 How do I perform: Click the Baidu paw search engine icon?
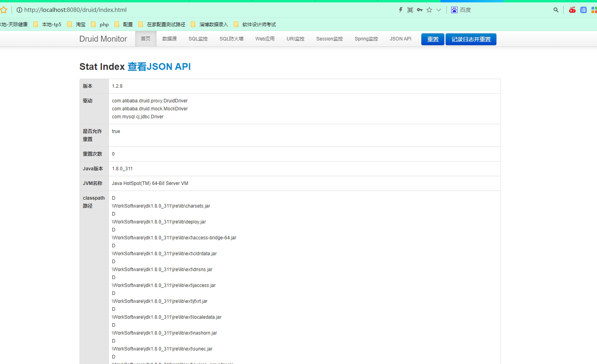[x=454, y=10]
